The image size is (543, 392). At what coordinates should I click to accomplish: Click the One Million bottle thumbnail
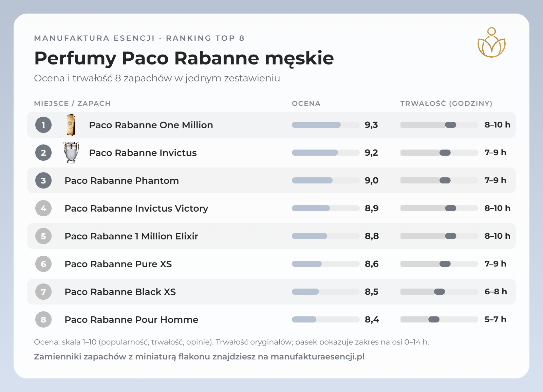coord(71,125)
